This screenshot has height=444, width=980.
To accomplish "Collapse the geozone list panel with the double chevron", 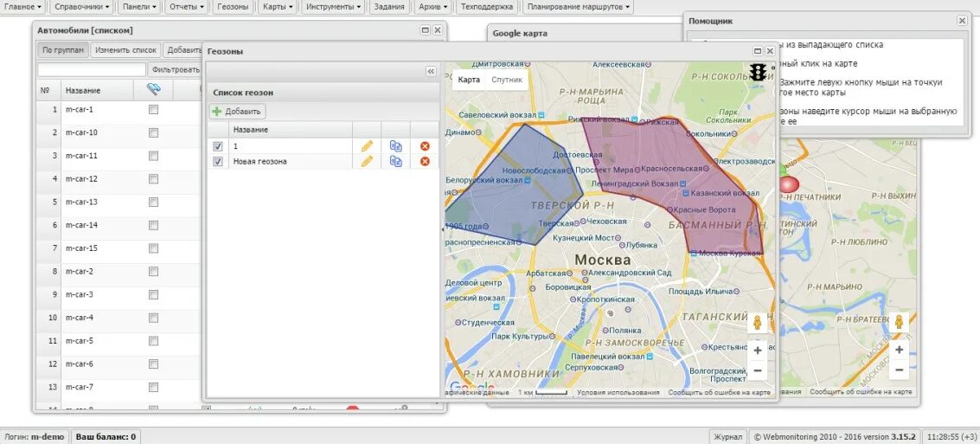I will (x=431, y=71).
